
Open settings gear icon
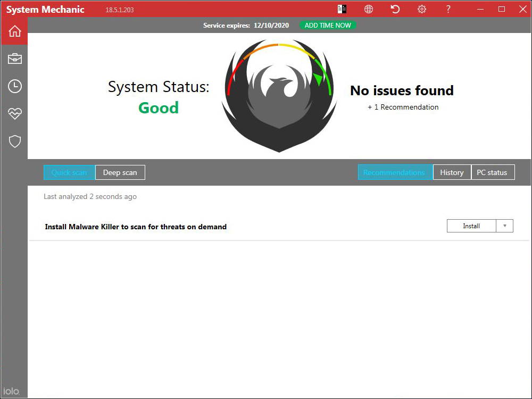click(422, 9)
